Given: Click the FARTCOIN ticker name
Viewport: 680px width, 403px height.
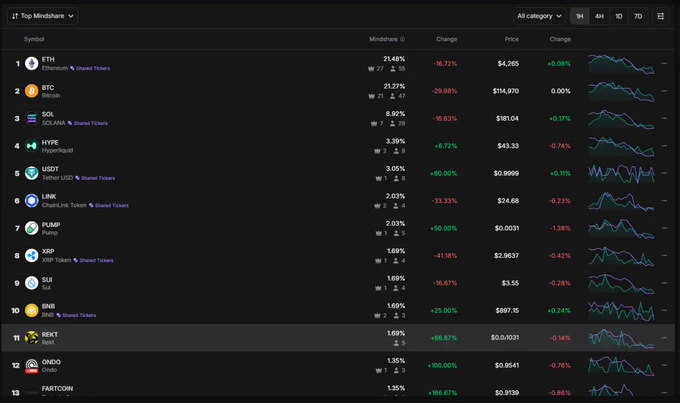Looking at the screenshot, I should [57, 388].
